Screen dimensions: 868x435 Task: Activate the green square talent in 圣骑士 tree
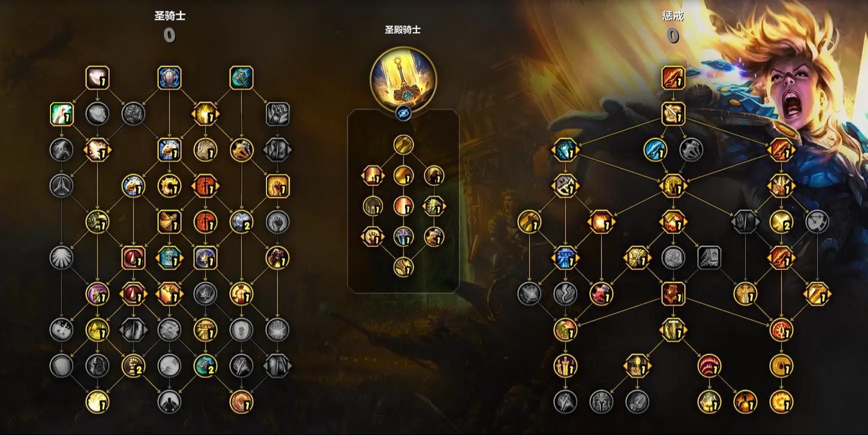tap(62, 114)
